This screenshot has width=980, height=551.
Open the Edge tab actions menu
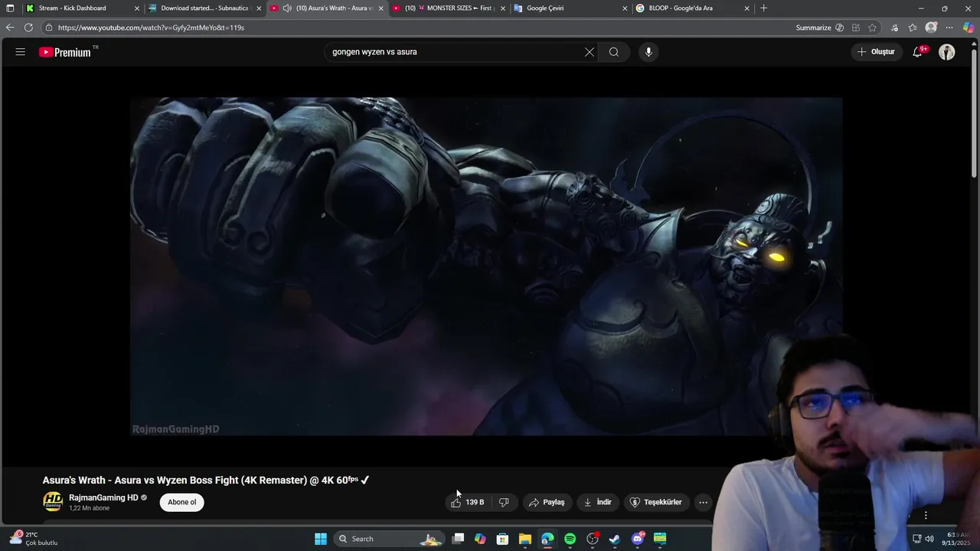10,8
